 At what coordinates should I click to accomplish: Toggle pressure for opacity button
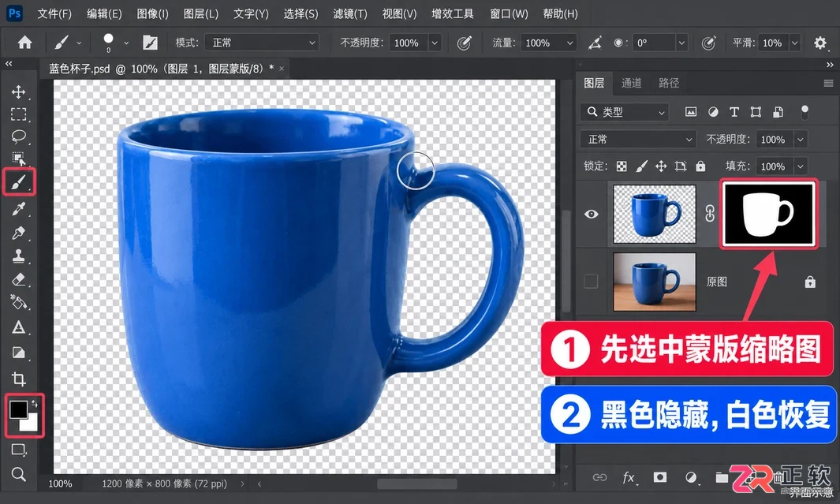[x=464, y=43]
